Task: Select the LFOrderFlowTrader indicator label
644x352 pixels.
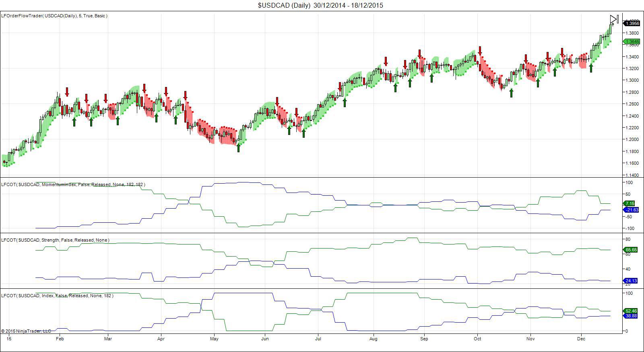Action: click(x=54, y=16)
